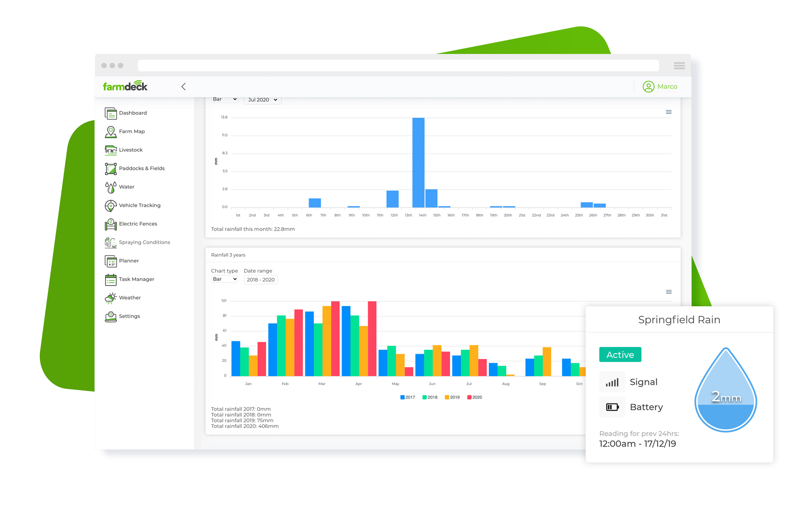Toggle the 2019 legend series

[452, 397]
